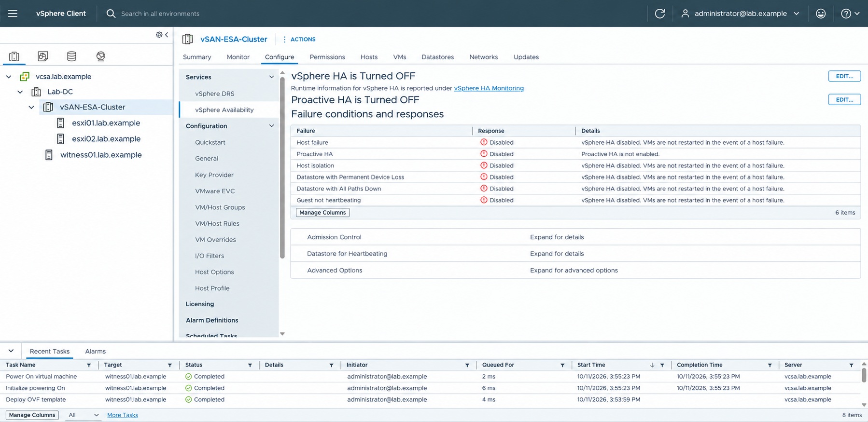Viewport: 868px width, 422px height.
Task: Refresh the vSphere Client view
Action: (660, 14)
